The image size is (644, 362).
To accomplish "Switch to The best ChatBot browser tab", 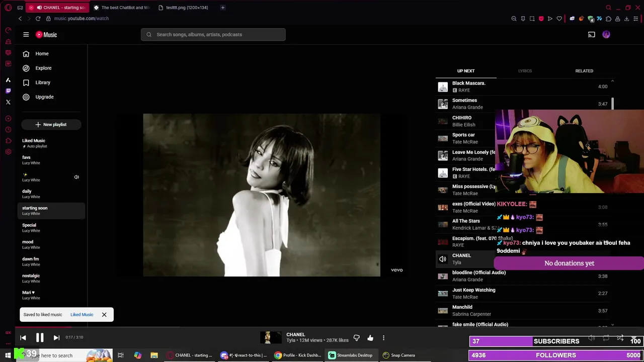I will [122, 8].
